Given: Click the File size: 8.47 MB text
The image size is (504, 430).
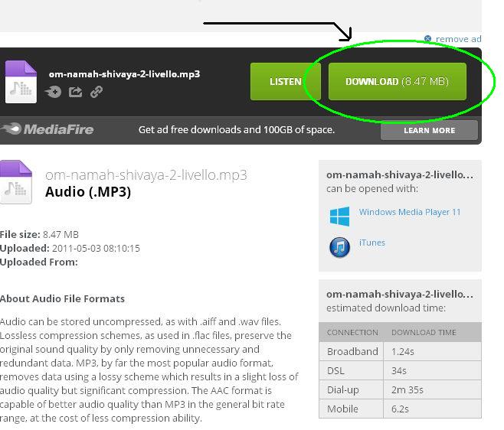Looking at the screenshot, I should tap(39, 234).
